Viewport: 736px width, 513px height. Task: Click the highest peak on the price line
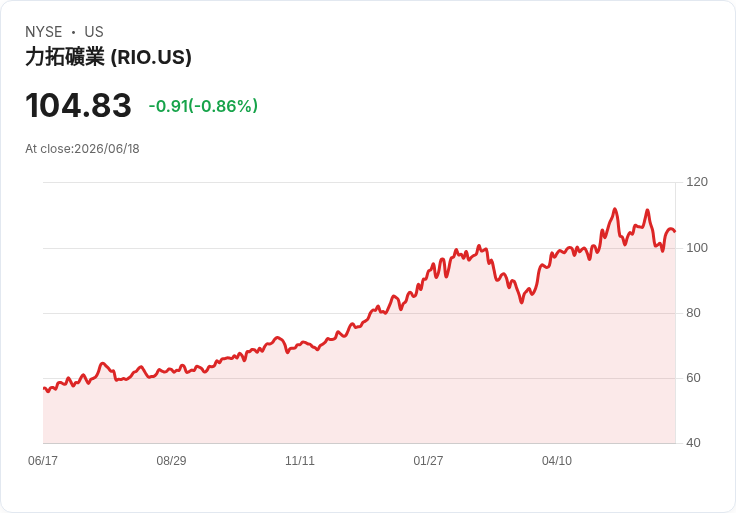click(x=615, y=209)
